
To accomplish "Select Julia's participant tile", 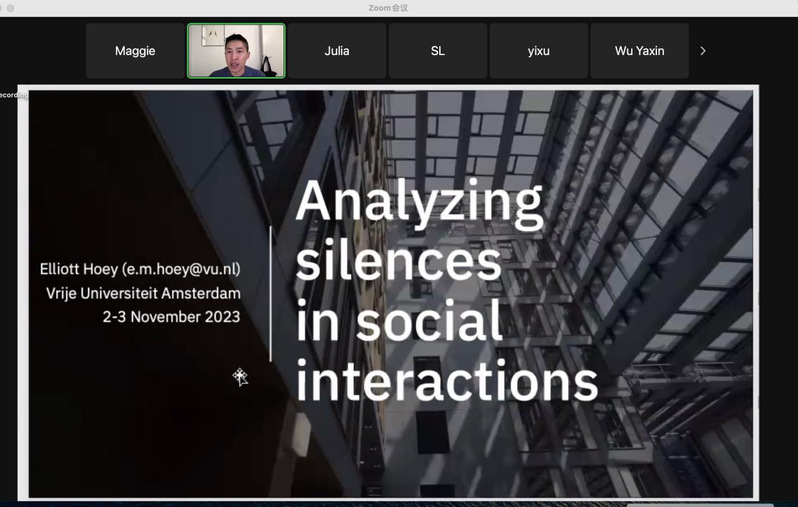I will (337, 51).
